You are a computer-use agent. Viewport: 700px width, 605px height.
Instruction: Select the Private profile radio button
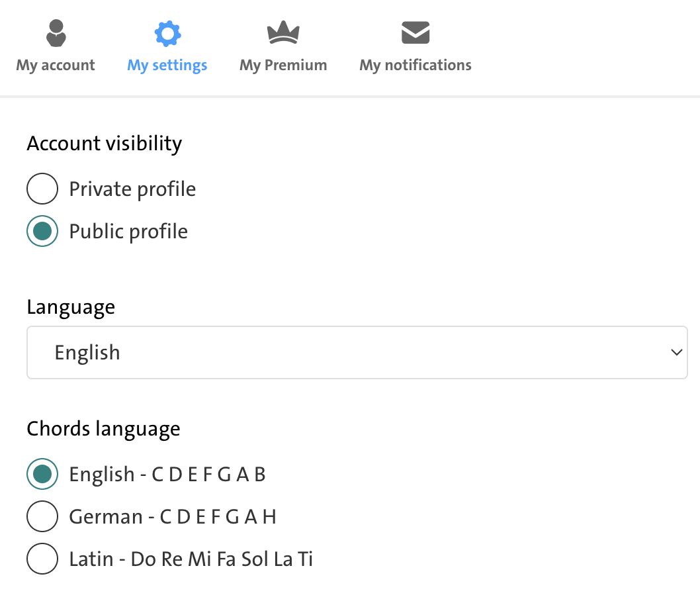coord(42,189)
